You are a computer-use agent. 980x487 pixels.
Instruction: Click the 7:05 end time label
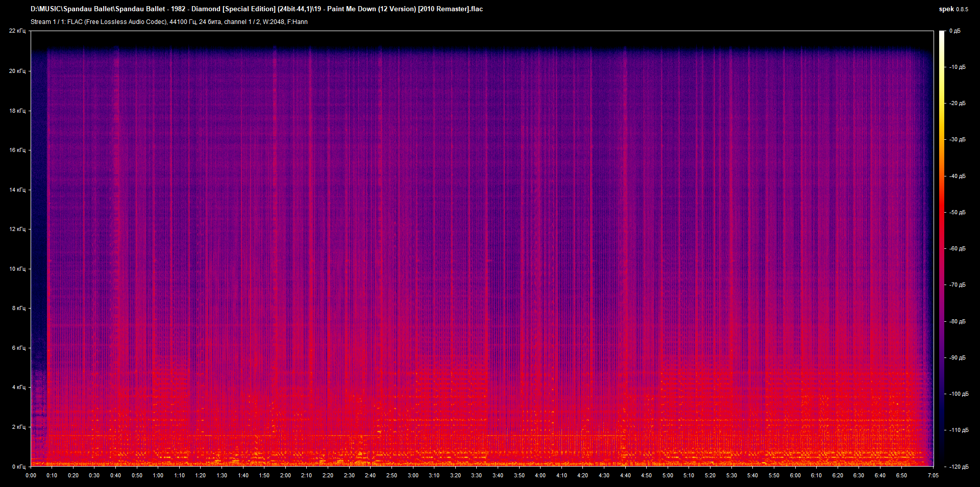pos(933,475)
